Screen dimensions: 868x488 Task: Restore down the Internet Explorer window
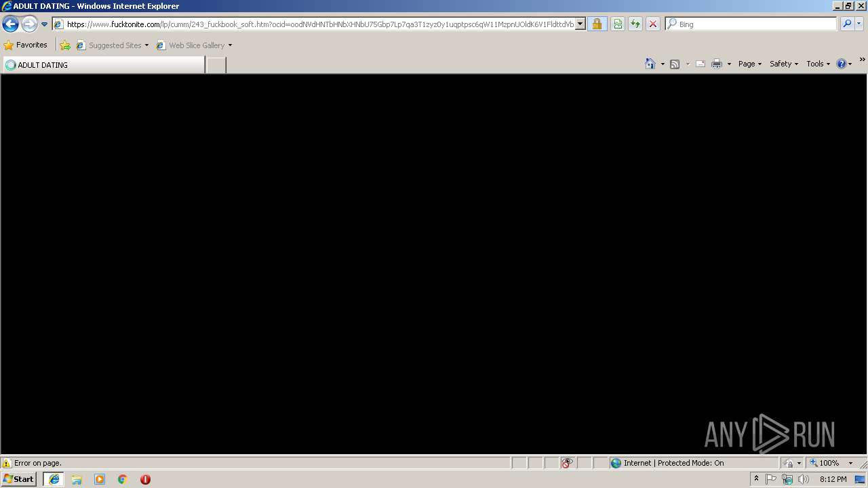848,5
